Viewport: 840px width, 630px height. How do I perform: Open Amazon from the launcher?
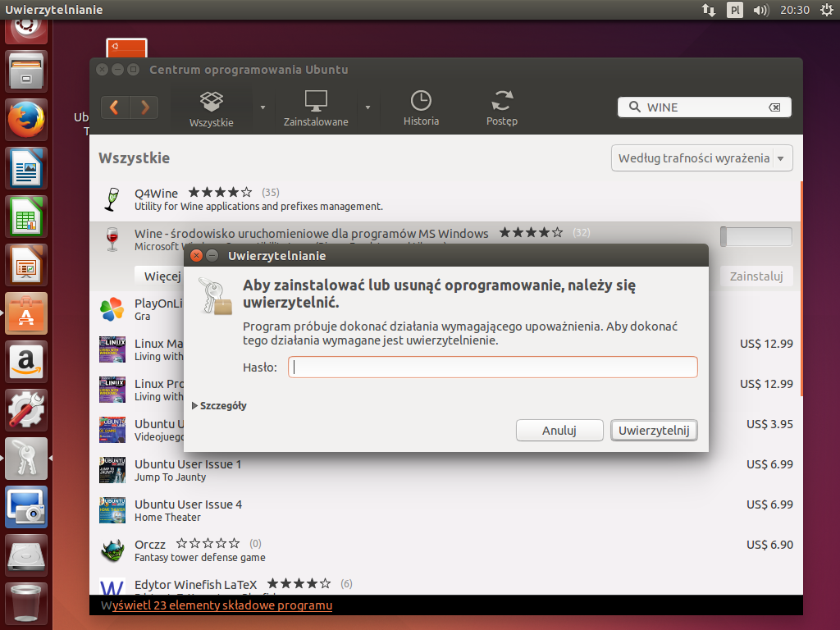(27, 361)
